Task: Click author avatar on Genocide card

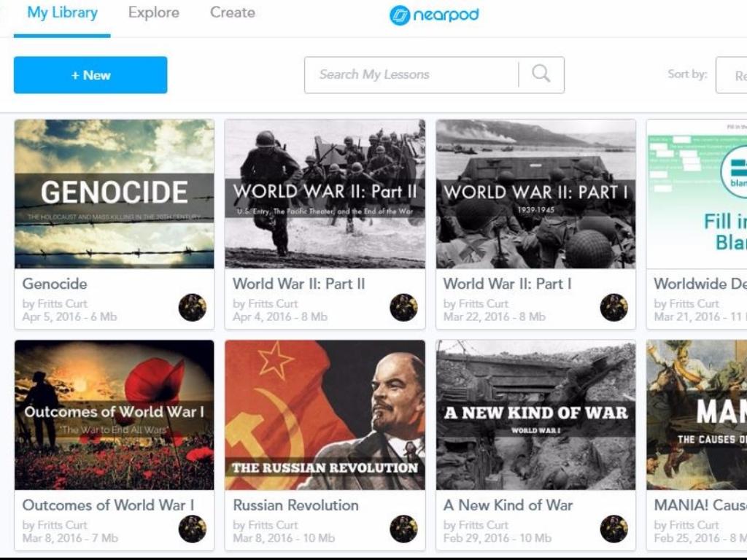Action: 193,308
